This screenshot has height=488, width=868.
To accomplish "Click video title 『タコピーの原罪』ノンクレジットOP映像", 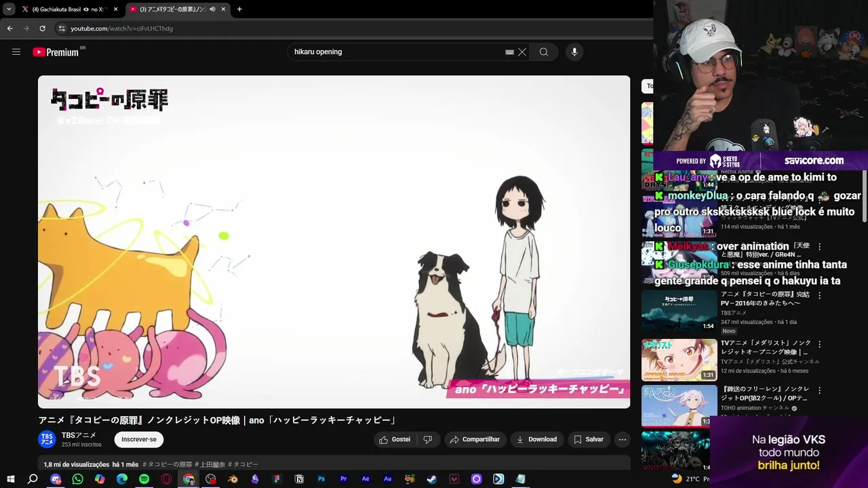I will pyautogui.click(x=218, y=420).
